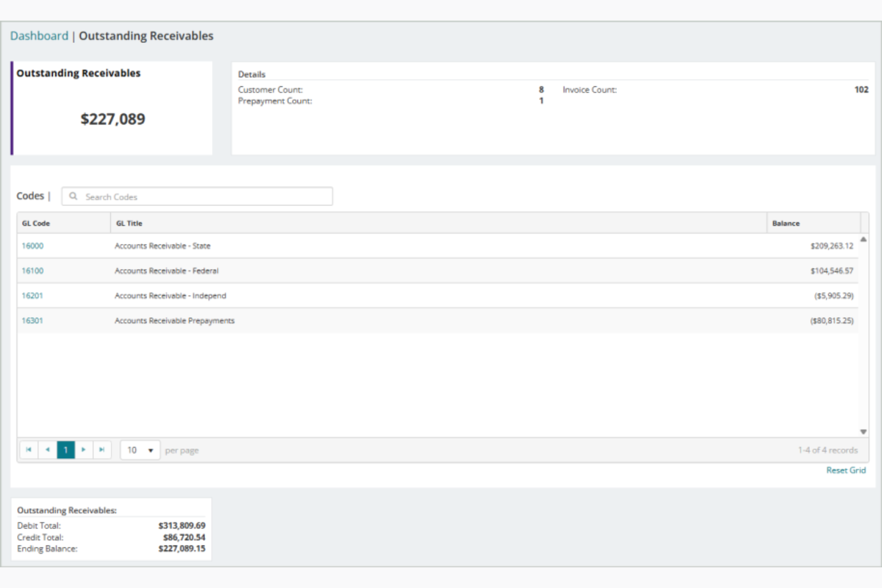Click the search magnifier icon in Search Codes
Image resolution: width=882 pixels, height=588 pixels.
click(x=73, y=197)
